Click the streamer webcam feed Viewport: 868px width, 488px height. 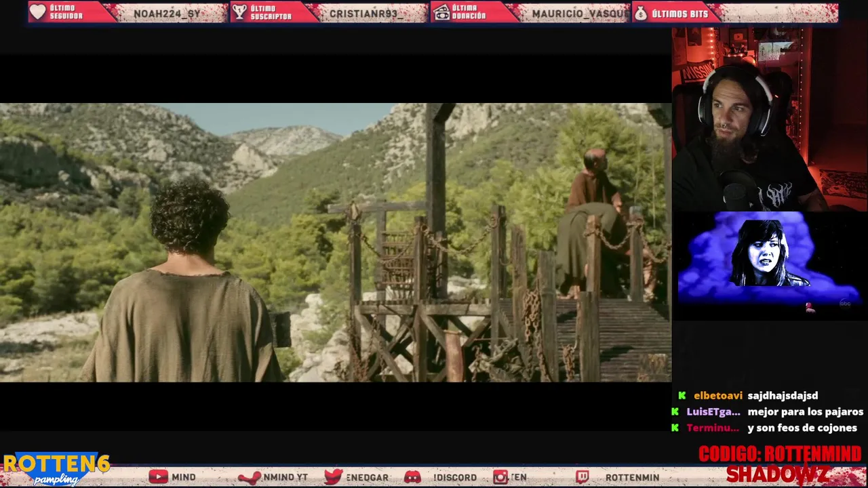[x=770, y=119]
